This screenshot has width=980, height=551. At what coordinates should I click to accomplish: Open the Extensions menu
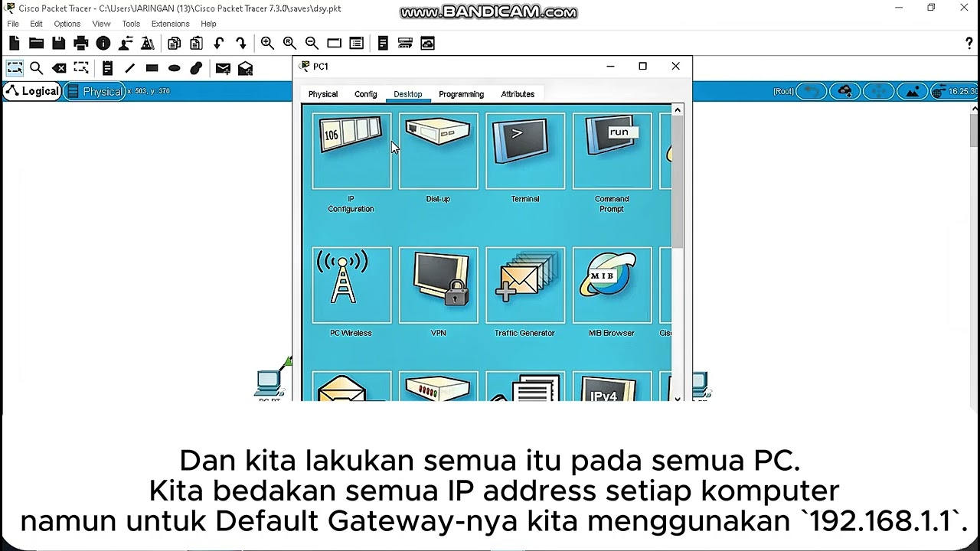[171, 24]
